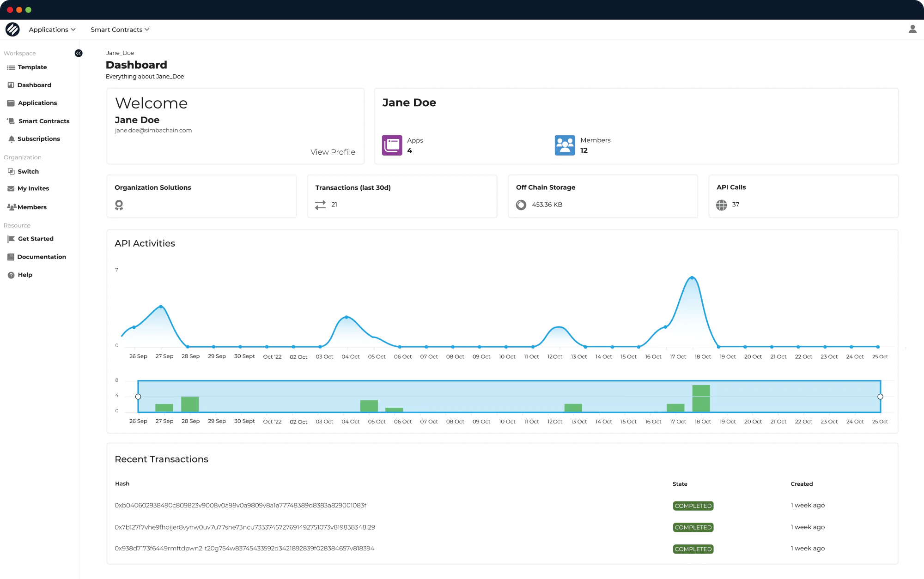
Task: Open My Invites in the sidebar
Action: 33,188
